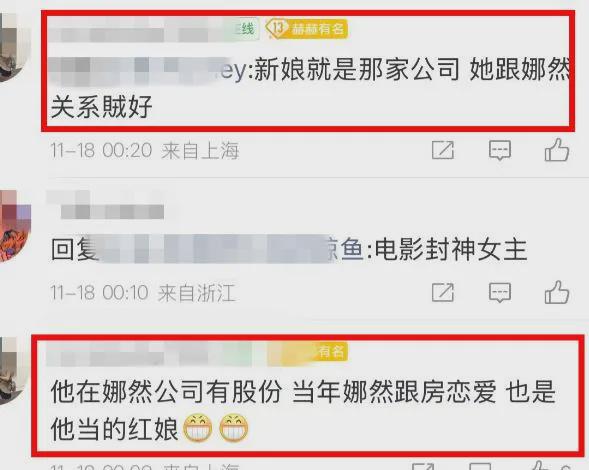Like the comment posted at 00:20 from 上海
Image resolution: width=589 pixels, height=470 pixels.
pos(557,150)
